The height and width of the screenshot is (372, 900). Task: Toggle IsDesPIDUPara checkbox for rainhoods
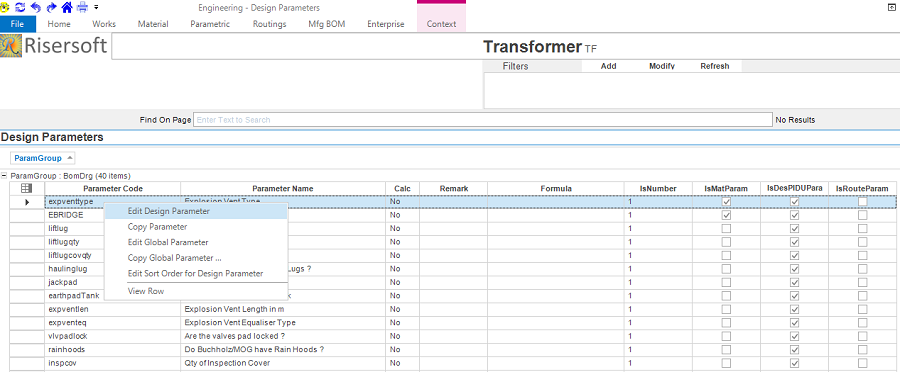(794, 350)
